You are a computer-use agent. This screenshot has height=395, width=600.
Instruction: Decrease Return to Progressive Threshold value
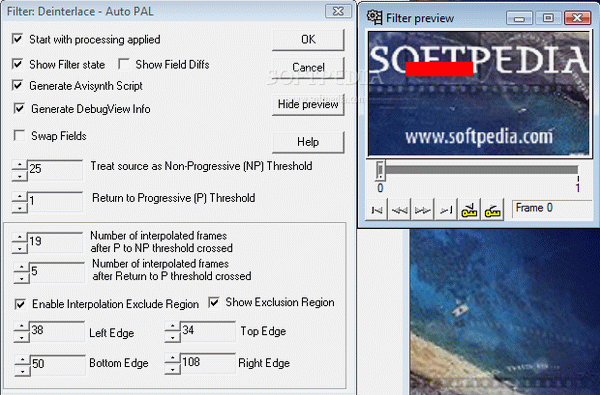click(x=19, y=208)
